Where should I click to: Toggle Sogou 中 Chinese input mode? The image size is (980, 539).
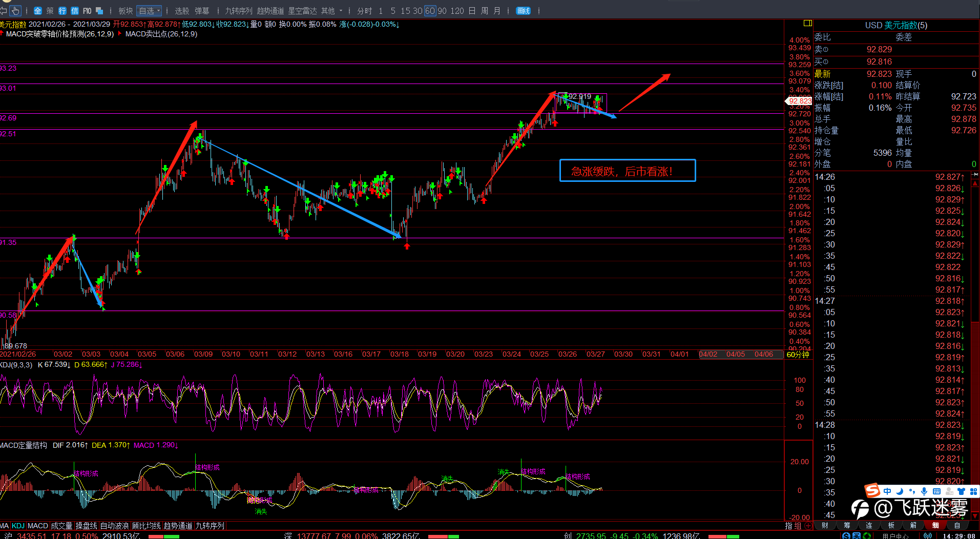point(887,491)
